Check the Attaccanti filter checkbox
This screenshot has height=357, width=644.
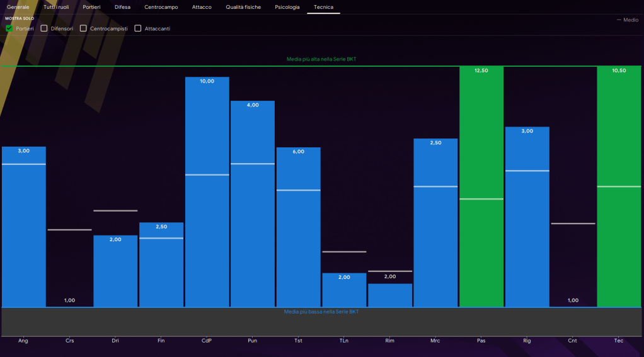click(x=138, y=28)
